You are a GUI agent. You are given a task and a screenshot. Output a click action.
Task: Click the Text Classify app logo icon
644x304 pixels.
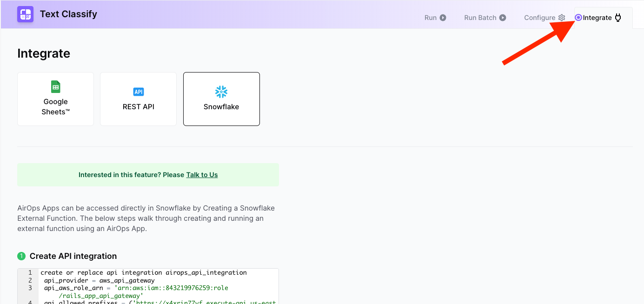pos(25,14)
